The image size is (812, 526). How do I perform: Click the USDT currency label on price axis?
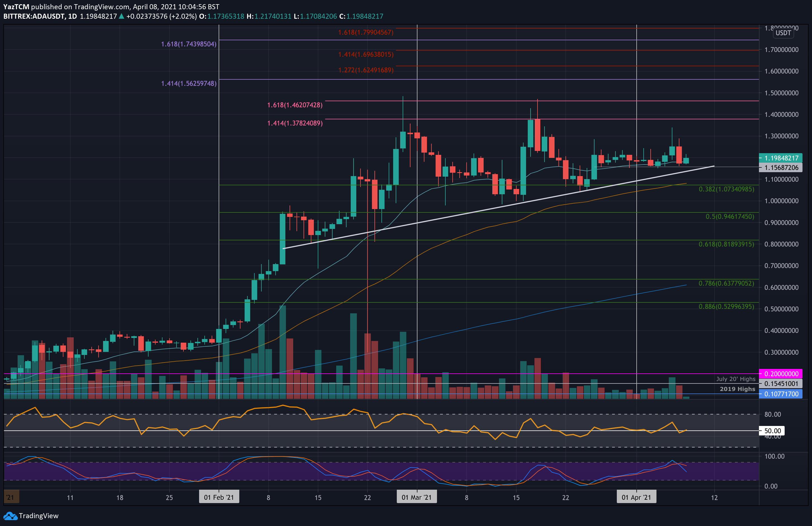(x=783, y=33)
